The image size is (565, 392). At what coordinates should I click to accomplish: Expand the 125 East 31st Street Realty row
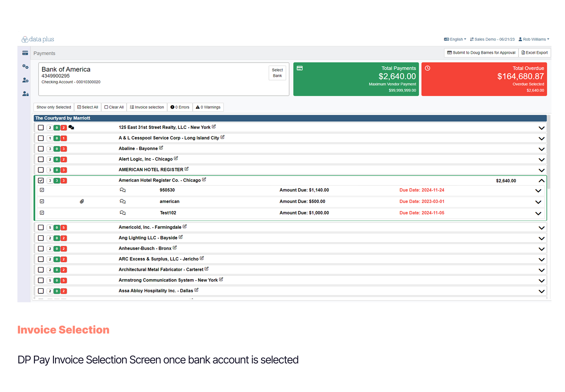coord(541,128)
